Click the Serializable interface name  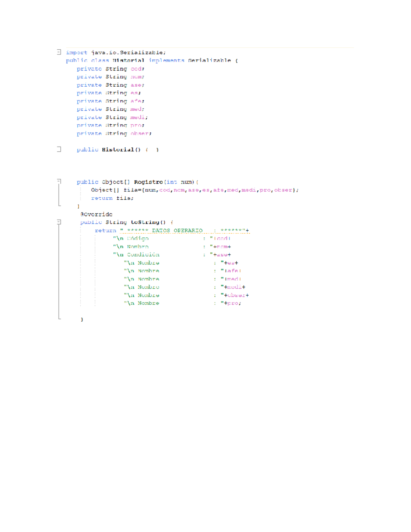tap(209, 60)
